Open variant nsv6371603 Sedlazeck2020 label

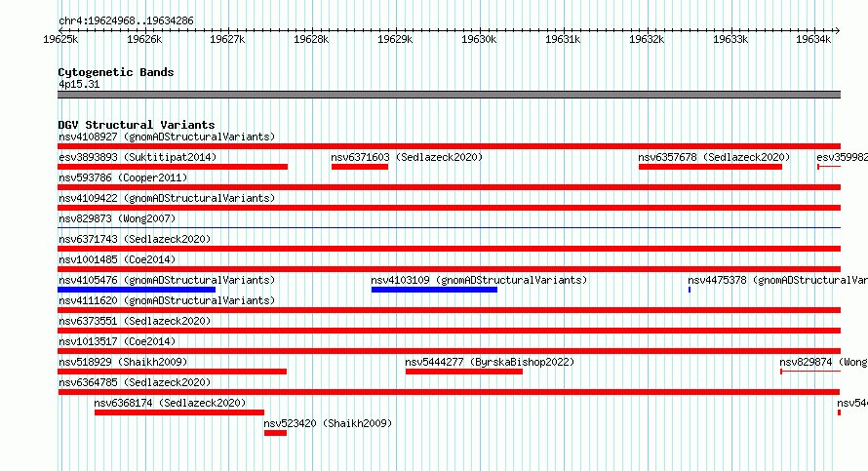click(x=407, y=157)
